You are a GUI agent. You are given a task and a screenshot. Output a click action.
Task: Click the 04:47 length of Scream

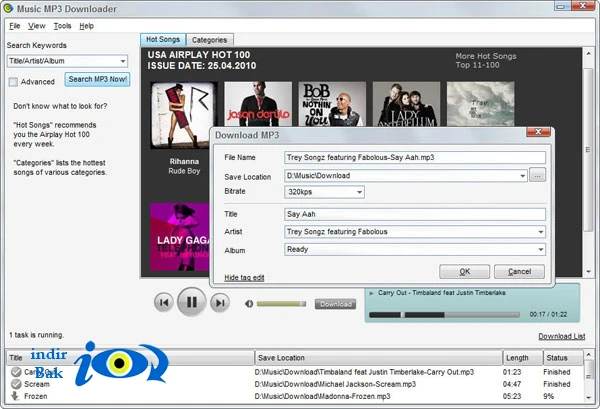[512, 384]
